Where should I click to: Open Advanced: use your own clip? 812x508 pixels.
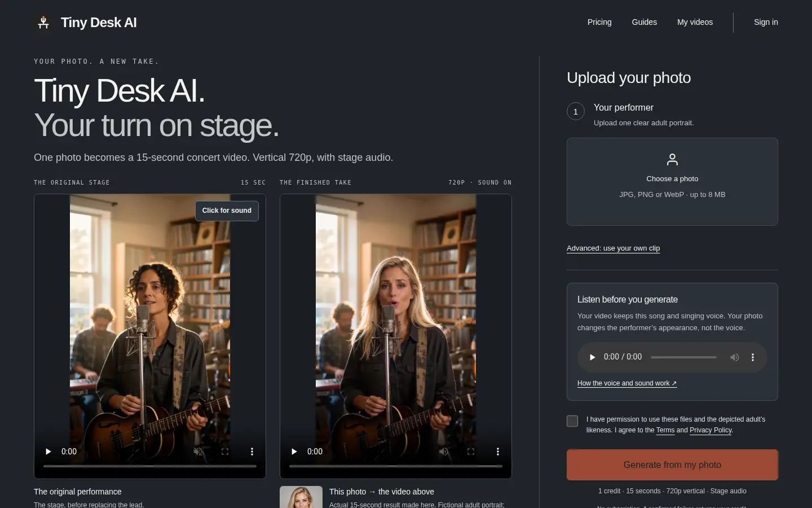point(613,248)
